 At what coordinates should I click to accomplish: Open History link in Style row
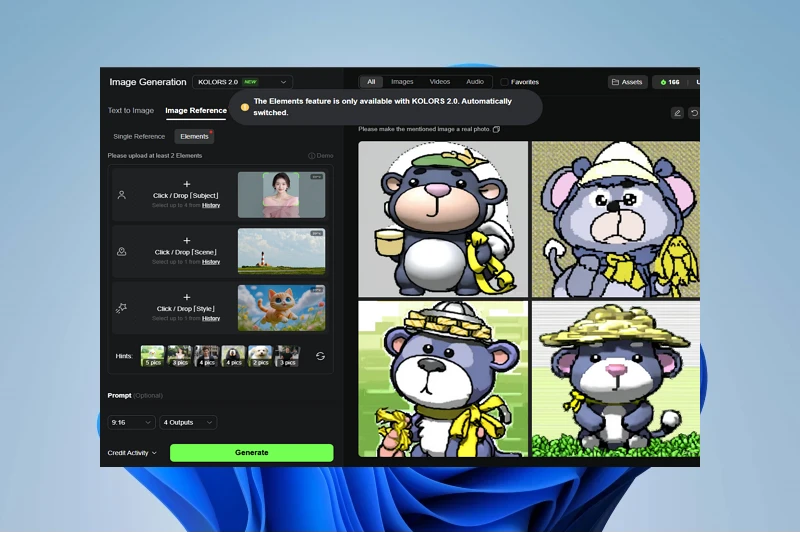211,319
